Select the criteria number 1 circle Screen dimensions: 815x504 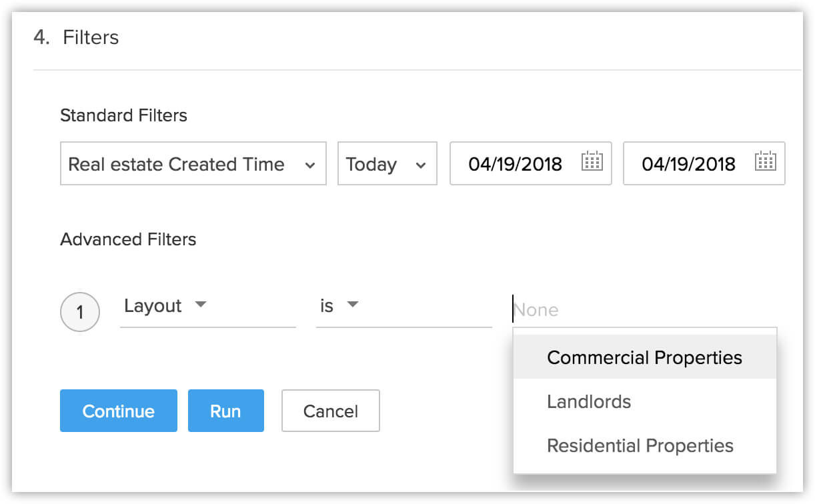point(80,311)
